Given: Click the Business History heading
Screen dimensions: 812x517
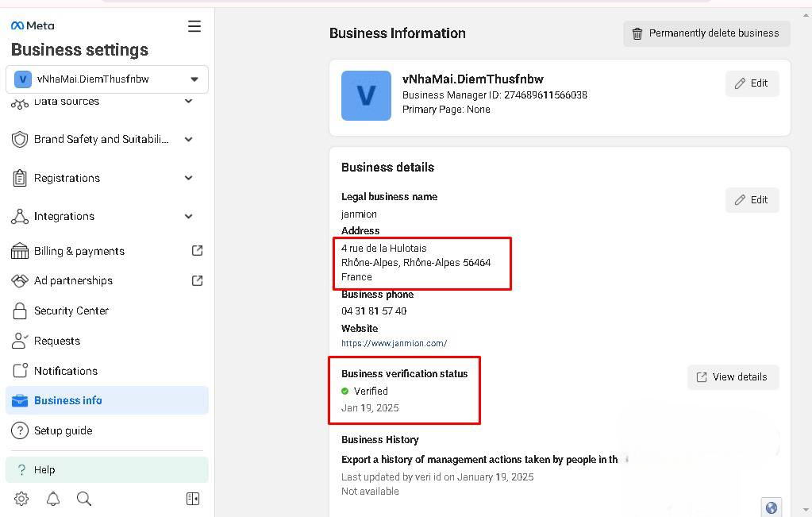Looking at the screenshot, I should tap(380, 439).
